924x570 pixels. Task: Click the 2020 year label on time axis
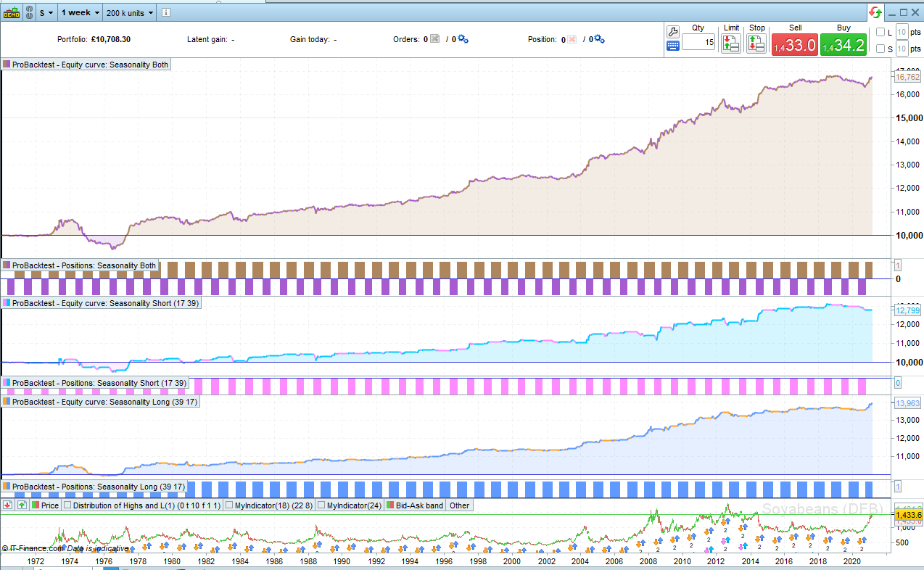tap(852, 561)
